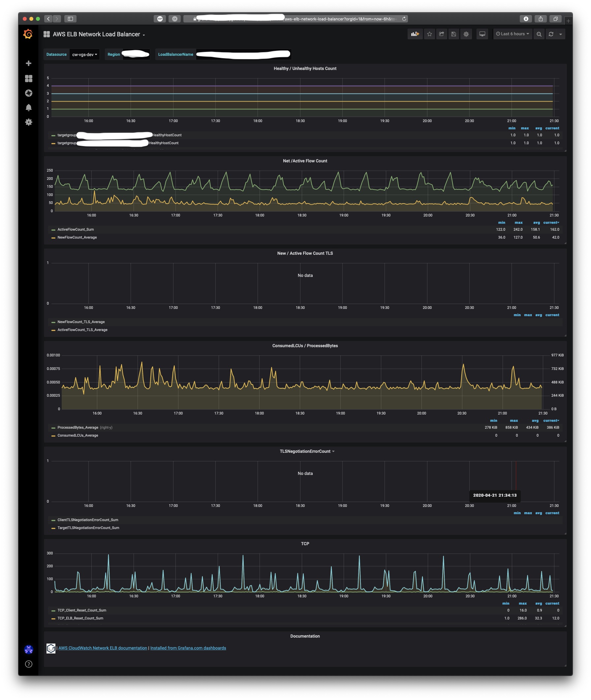The height and width of the screenshot is (700, 591).
Task: Open Installed from Grafana.com dashboards link
Action: (x=188, y=649)
